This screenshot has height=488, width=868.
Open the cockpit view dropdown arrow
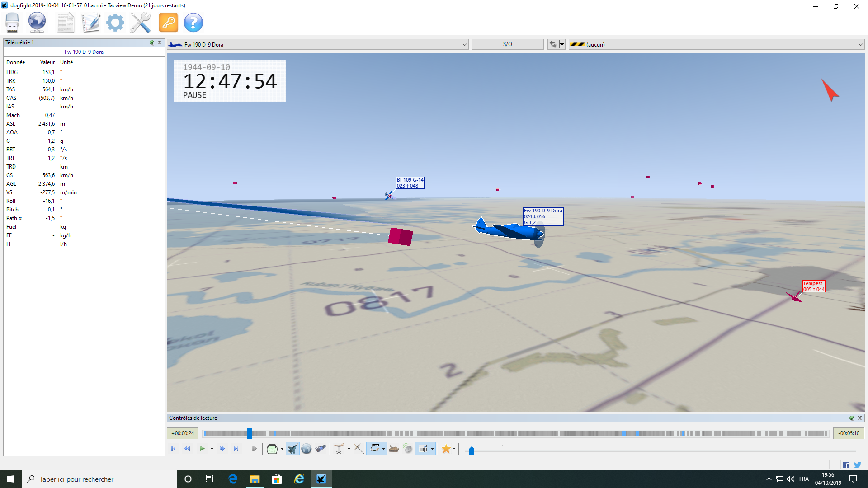pos(282,449)
